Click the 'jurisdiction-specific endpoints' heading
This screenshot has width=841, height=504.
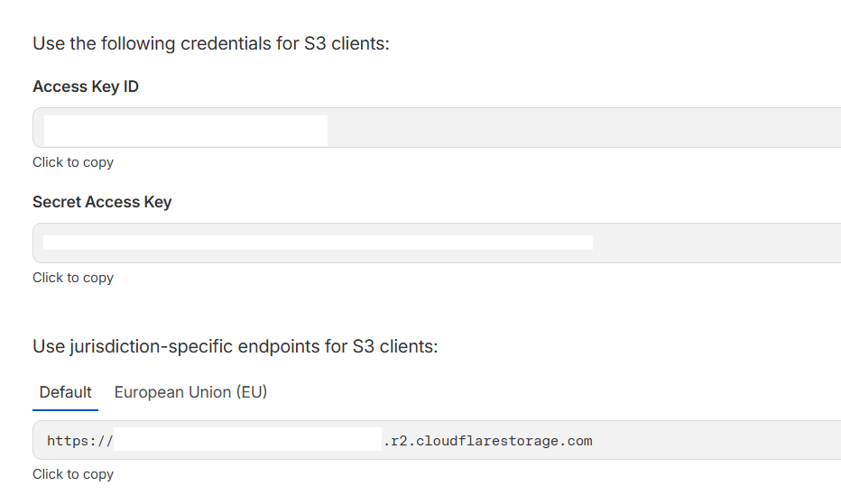point(235,346)
